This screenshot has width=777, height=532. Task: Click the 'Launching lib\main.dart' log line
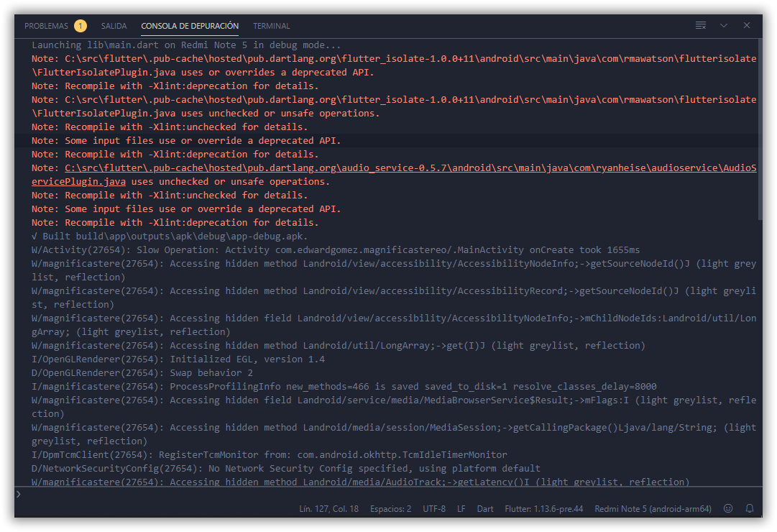tap(186, 45)
